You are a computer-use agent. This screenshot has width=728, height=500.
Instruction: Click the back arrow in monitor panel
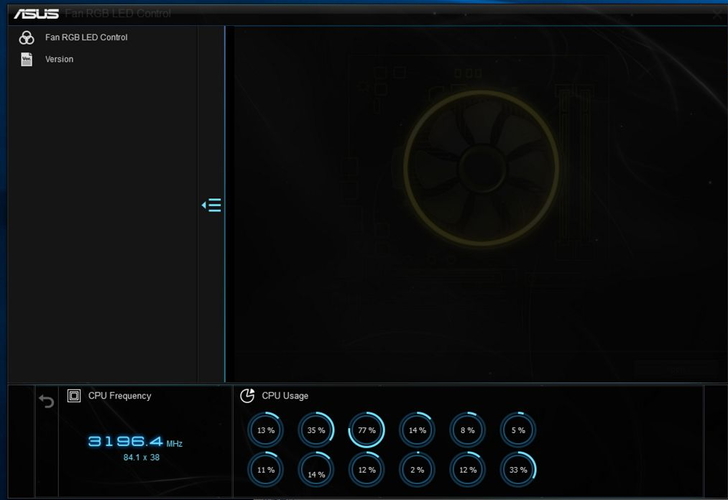click(46, 401)
